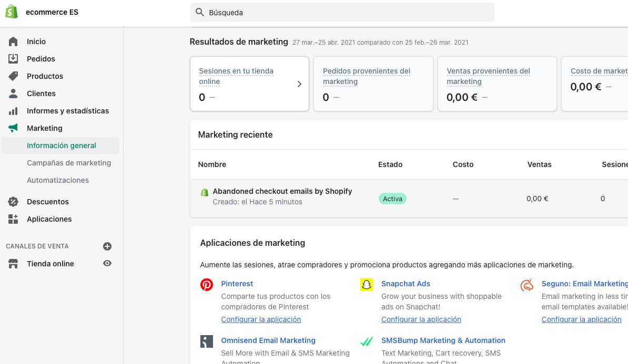Open the Snapchat Ads app link

pos(406,284)
